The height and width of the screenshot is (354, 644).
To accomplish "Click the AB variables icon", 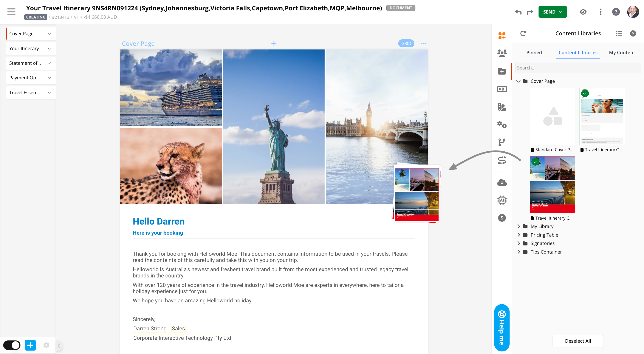I will coord(502,89).
